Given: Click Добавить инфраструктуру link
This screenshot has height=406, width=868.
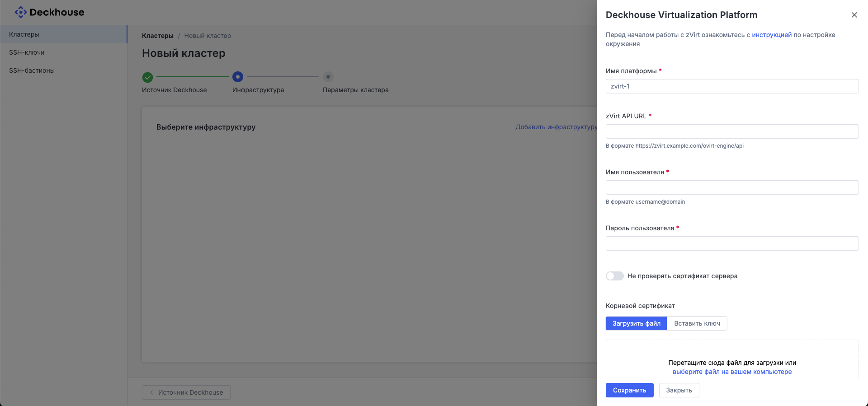Looking at the screenshot, I should [556, 127].
